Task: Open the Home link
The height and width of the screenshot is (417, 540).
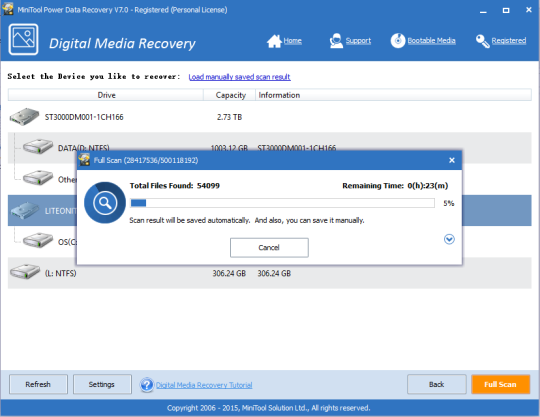Action: 292,41
